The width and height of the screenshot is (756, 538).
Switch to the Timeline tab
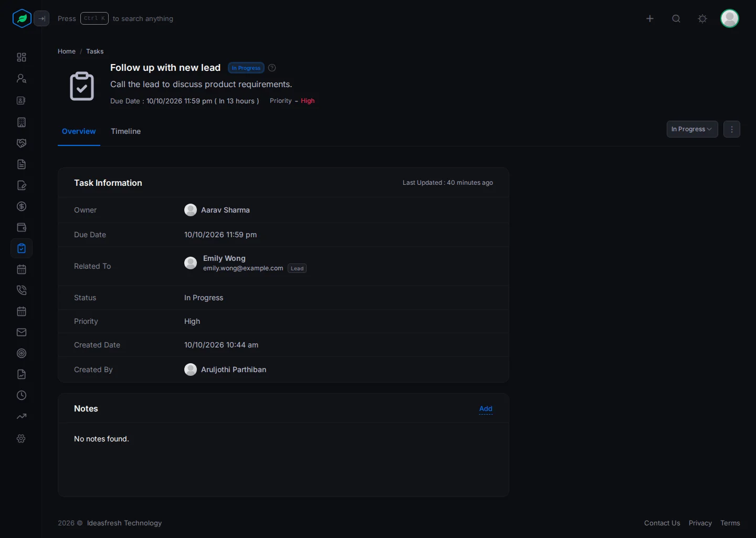coord(126,131)
